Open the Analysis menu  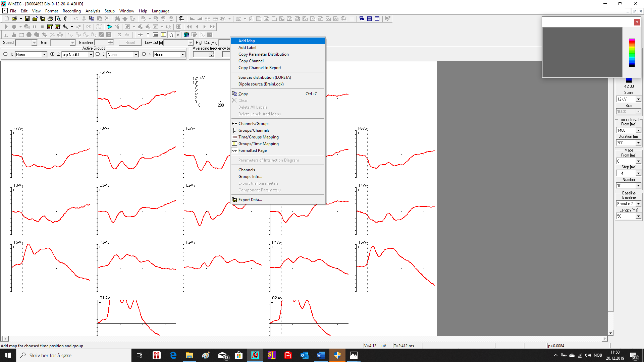(x=93, y=11)
